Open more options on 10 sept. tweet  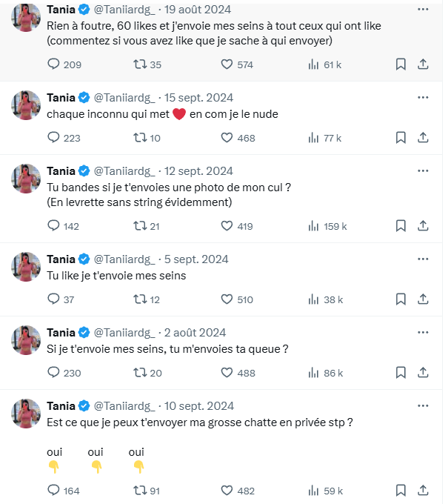423,406
